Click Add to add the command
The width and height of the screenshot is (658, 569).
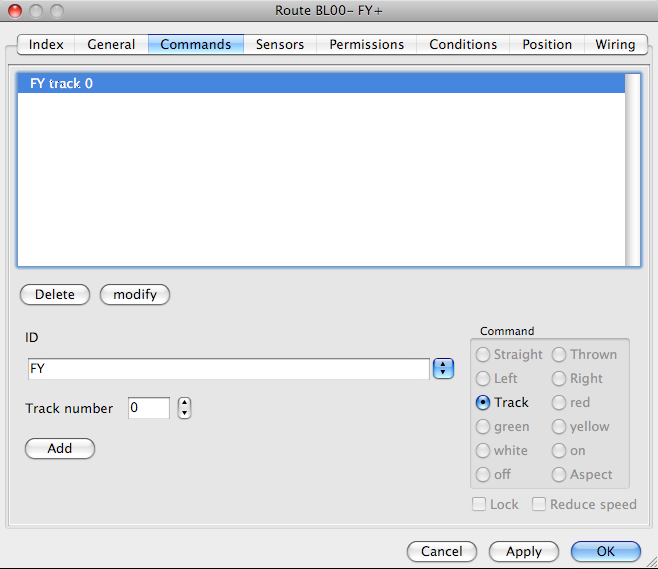tap(60, 448)
